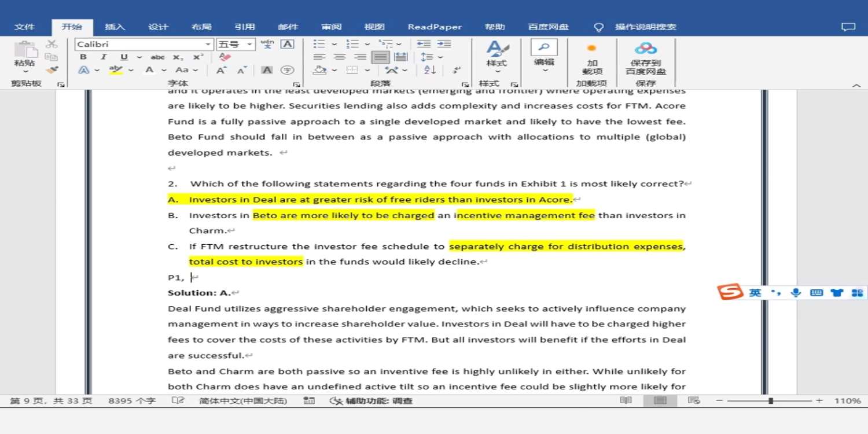Click the character border icon

click(x=287, y=44)
